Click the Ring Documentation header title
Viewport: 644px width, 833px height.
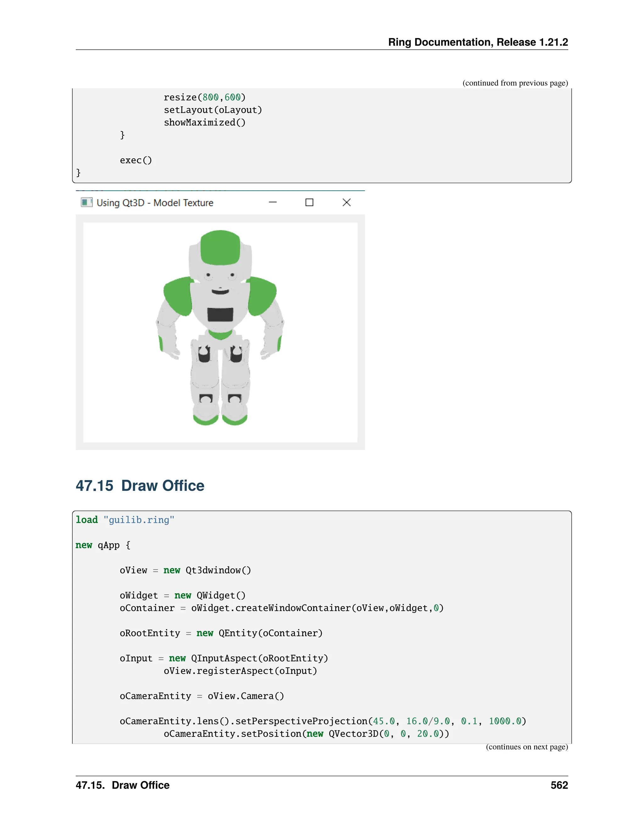pyautogui.click(x=478, y=42)
